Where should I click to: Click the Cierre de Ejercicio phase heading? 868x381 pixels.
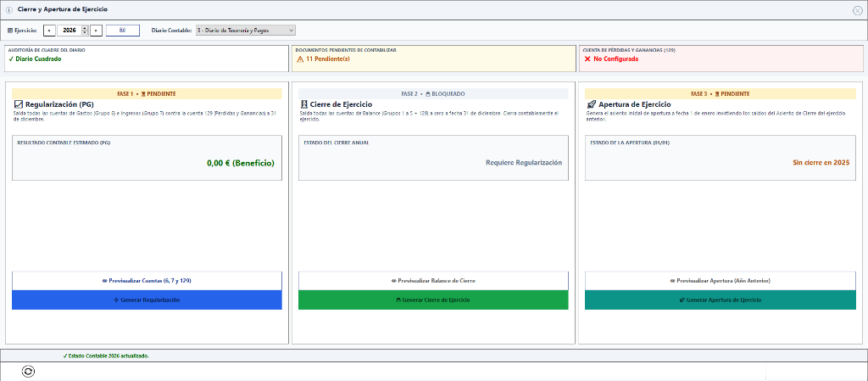341,104
